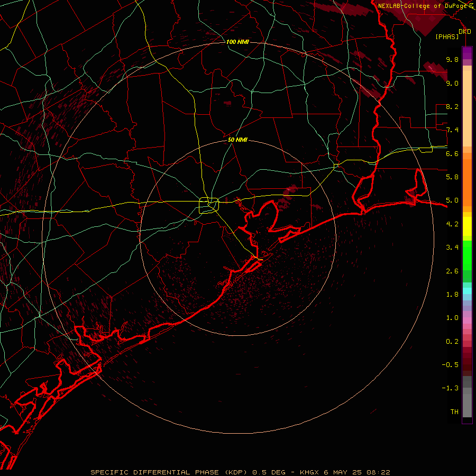Pick the yellow band of the color scale

pos(467,226)
